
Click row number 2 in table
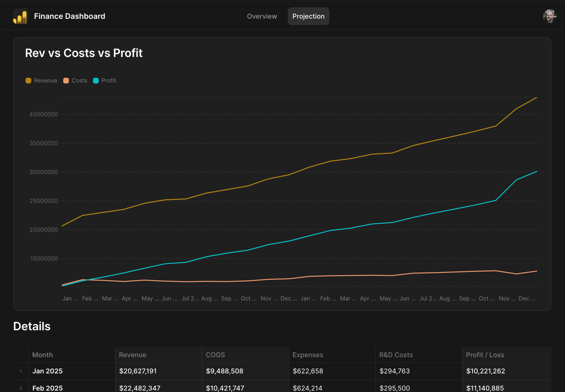[x=21, y=388]
